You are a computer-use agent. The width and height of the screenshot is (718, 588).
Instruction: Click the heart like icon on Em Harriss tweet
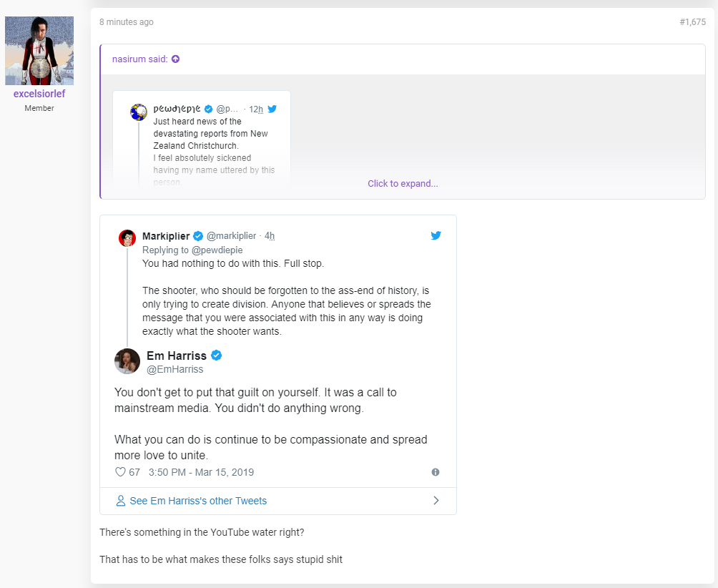point(120,472)
